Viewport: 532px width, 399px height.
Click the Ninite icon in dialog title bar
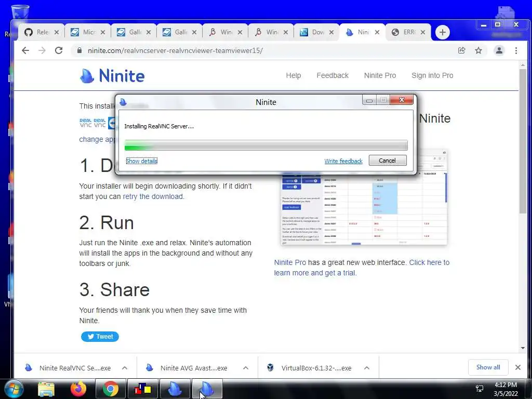pos(123,102)
